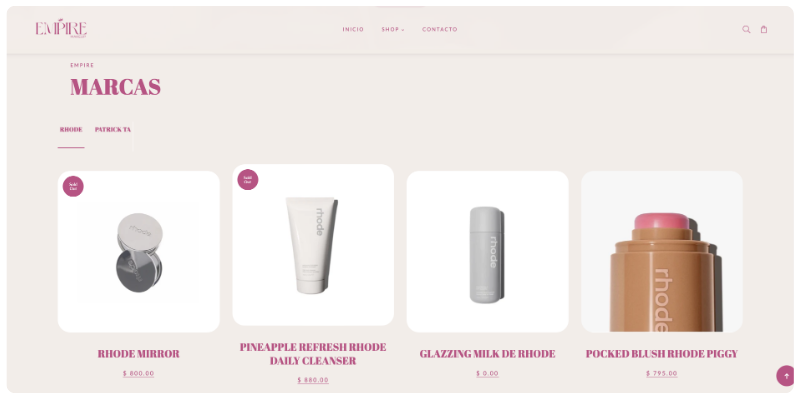
Task: Select the Rhode brand tab
Action: [x=71, y=130]
